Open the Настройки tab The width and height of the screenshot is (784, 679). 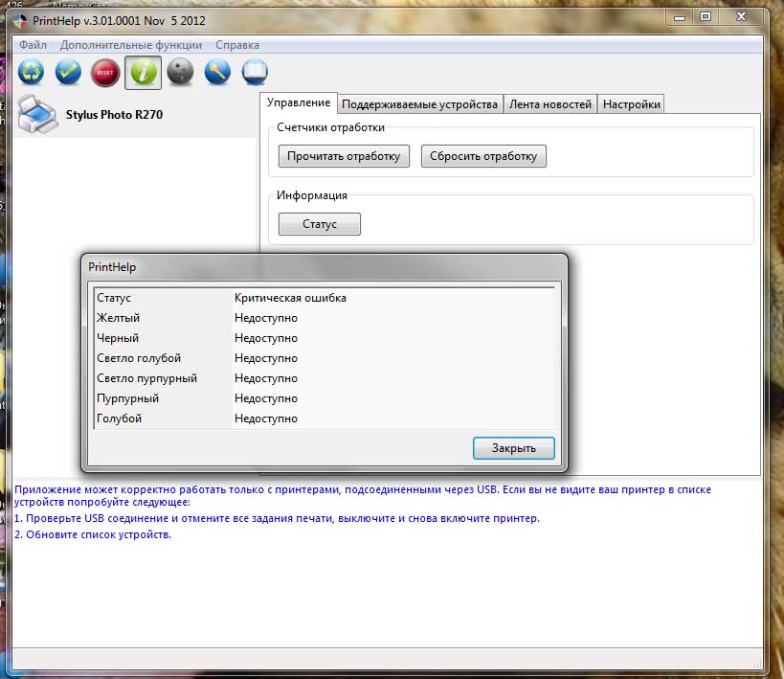(632, 104)
